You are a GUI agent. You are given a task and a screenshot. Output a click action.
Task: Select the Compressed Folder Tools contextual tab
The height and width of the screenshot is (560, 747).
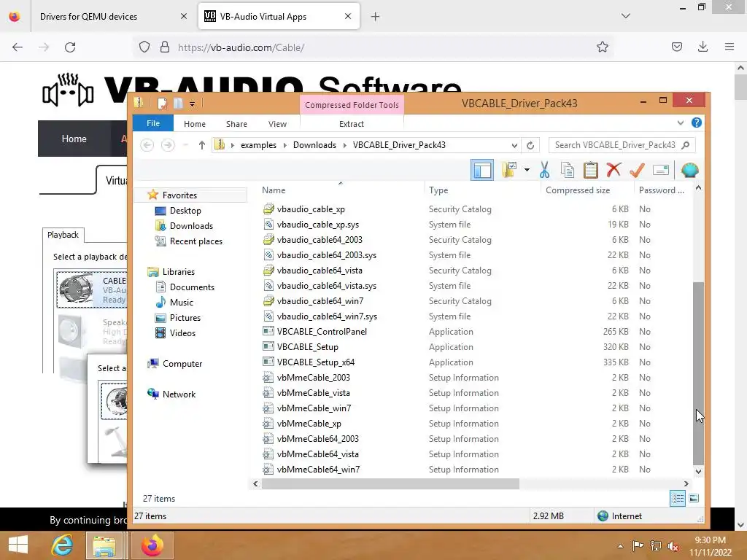point(352,105)
